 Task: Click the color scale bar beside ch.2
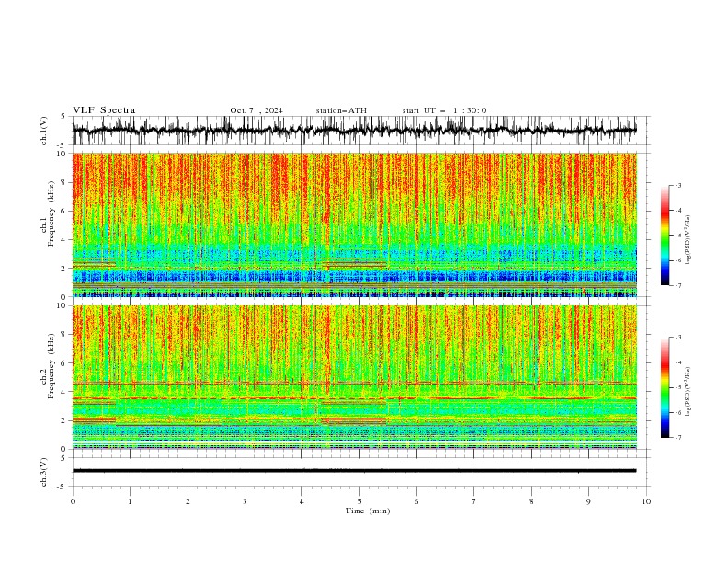[x=665, y=387]
